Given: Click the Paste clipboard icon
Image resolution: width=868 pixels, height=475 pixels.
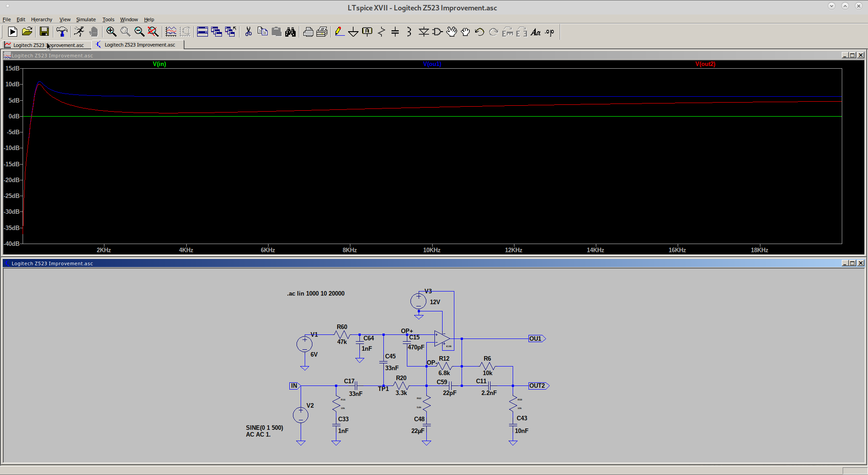Looking at the screenshot, I should (x=276, y=32).
